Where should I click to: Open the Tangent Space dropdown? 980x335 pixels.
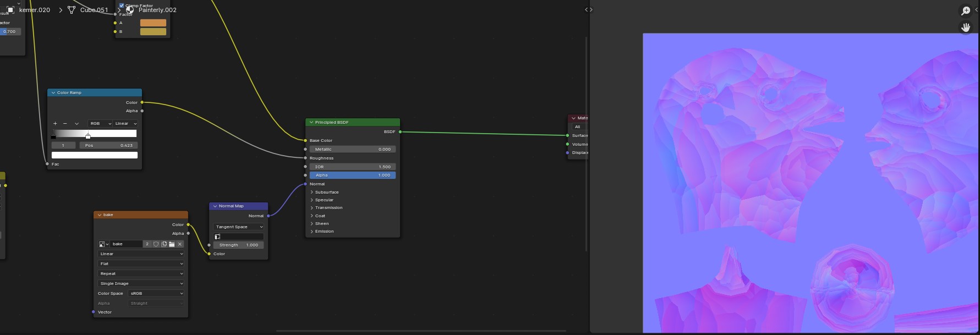point(238,227)
